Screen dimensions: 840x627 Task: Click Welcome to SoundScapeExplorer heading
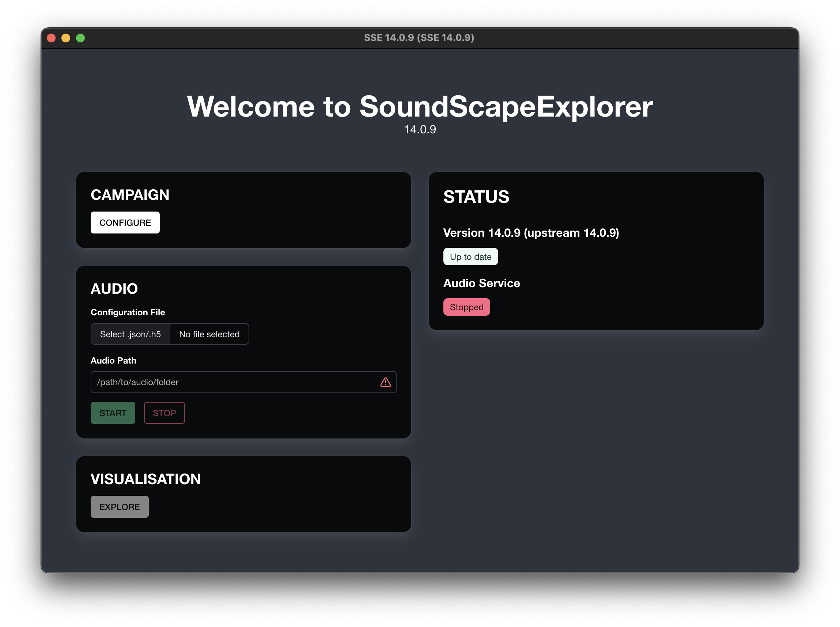tap(420, 107)
